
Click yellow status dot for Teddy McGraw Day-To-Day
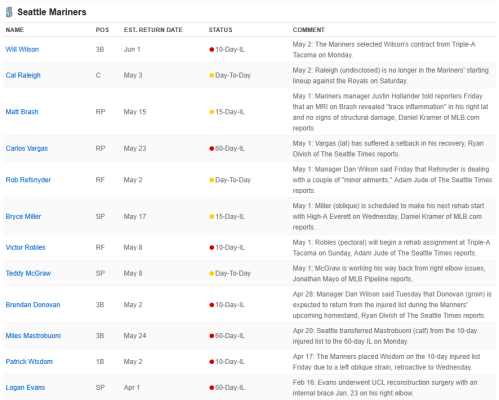pyautogui.click(x=211, y=274)
